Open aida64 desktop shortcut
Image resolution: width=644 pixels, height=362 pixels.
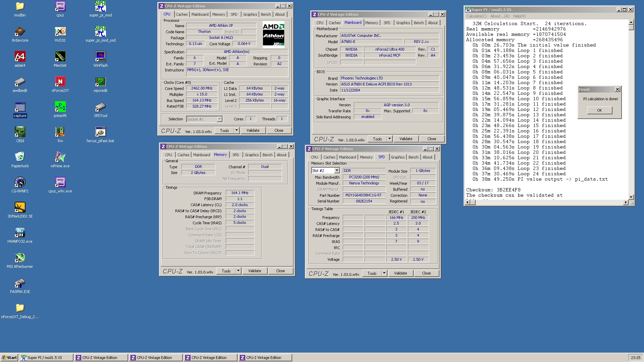pyautogui.click(x=20, y=59)
